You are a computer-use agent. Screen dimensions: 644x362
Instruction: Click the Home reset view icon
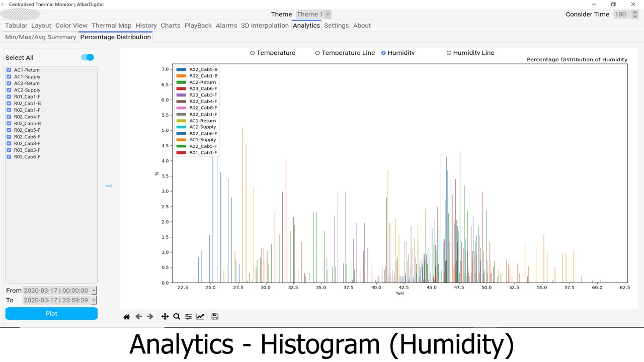(x=127, y=317)
